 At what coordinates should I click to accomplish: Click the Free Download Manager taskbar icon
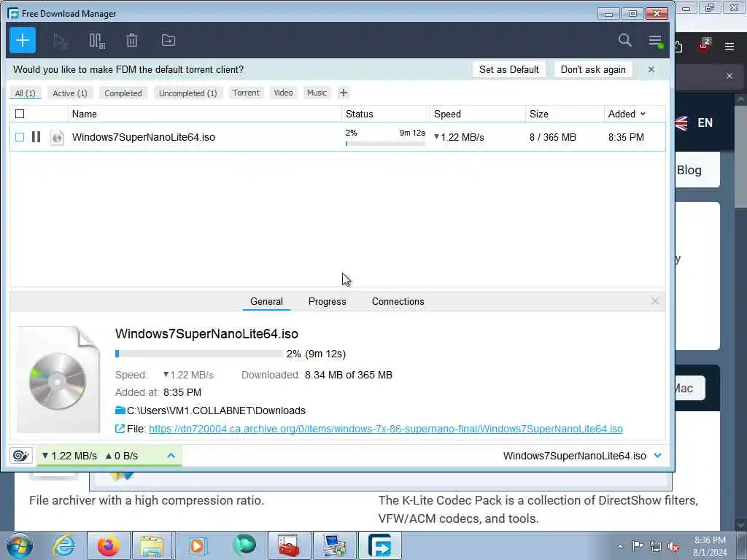click(379, 545)
